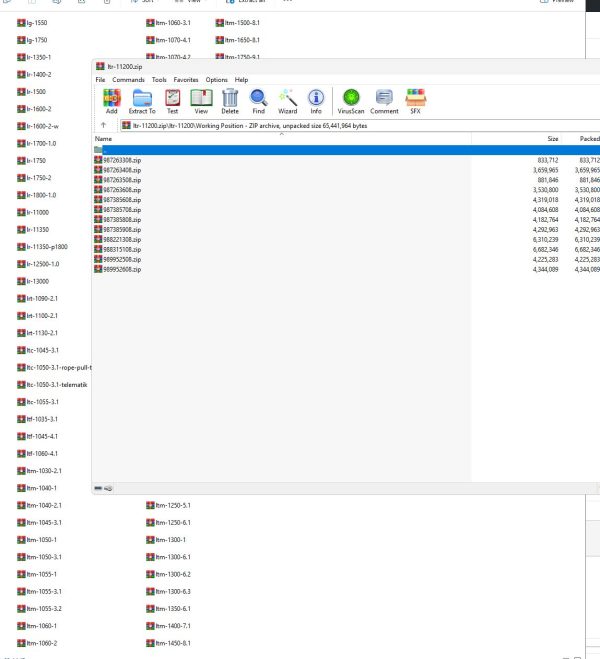Select 987385608.zip in the archive list

118,200
